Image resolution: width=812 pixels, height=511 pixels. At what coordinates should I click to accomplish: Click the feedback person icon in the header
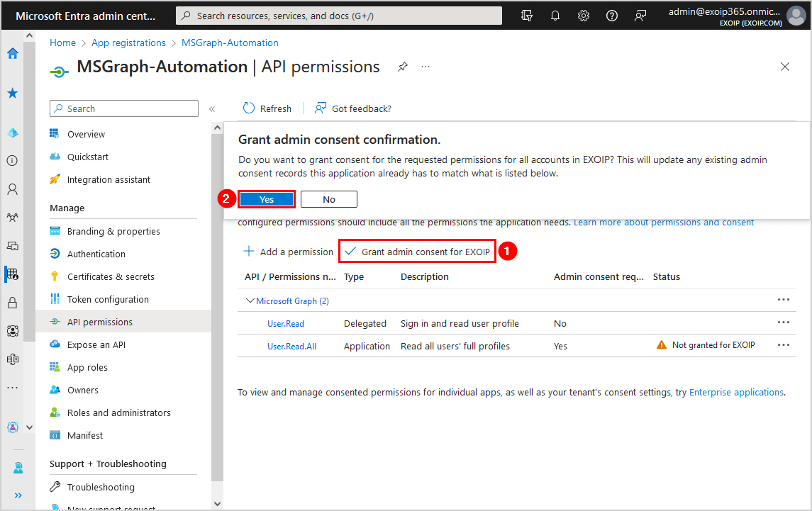640,16
